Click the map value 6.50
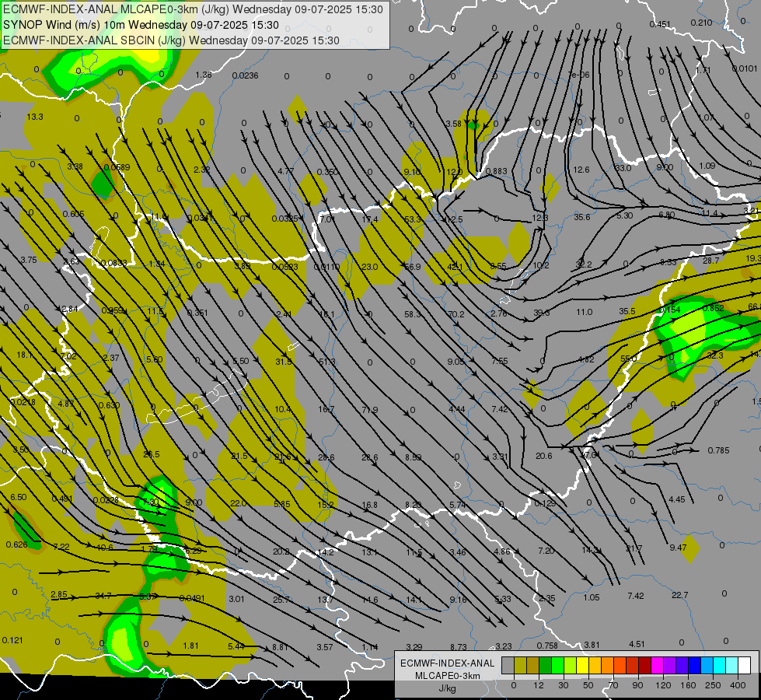Viewport: 761px width, 700px height. click(x=19, y=497)
